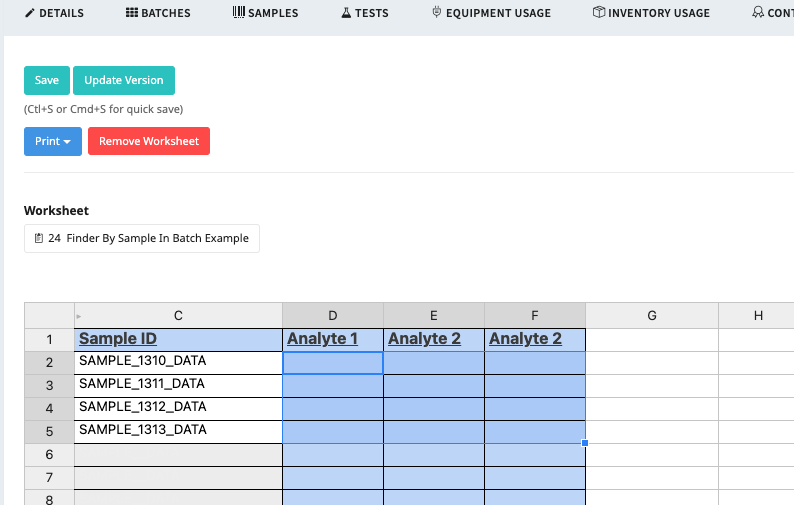The width and height of the screenshot is (794, 505).
Task: Select column F header
Action: pos(535,316)
